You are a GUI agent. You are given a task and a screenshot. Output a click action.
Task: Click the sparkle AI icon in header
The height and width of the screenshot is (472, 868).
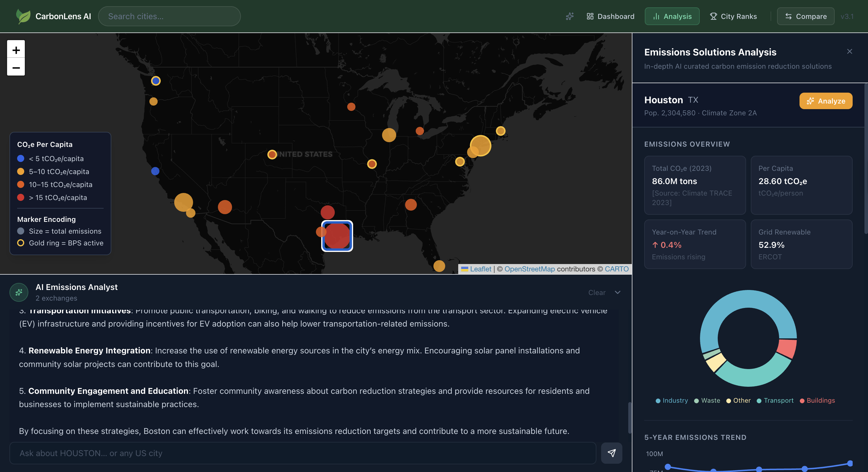click(x=570, y=16)
